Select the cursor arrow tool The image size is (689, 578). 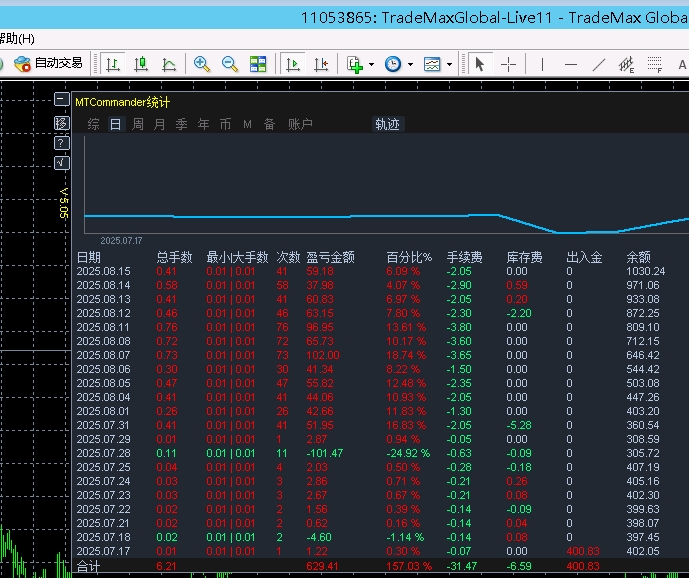point(480,64)
